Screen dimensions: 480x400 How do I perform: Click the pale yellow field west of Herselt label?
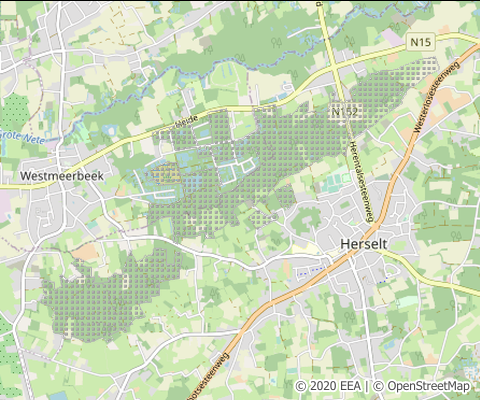tap(305, 249)
